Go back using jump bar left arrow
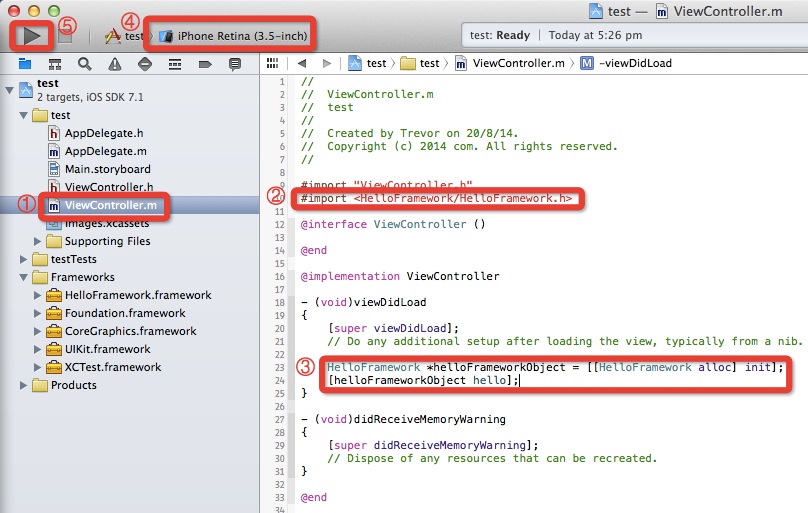Image resolution: width=808 pixels, height=513 pixels. pyautogui.click(x=301, y=63)
